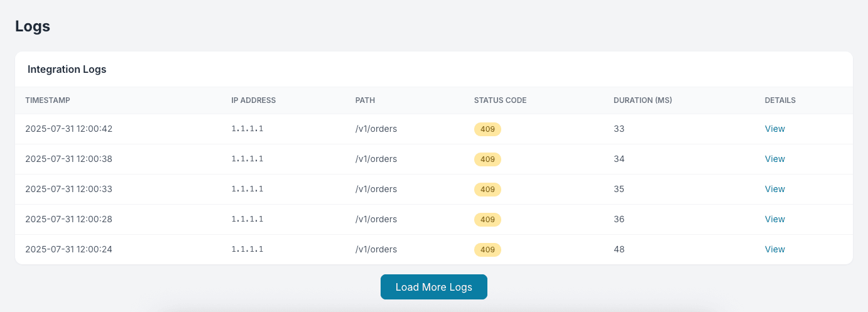
Task: Click /v1/orders path in 12:00:28 row
Action: pyautogui.click(x=376, y=219)
